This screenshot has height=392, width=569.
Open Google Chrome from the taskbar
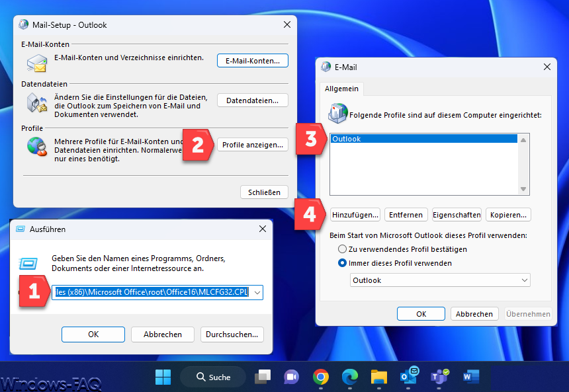321,377
